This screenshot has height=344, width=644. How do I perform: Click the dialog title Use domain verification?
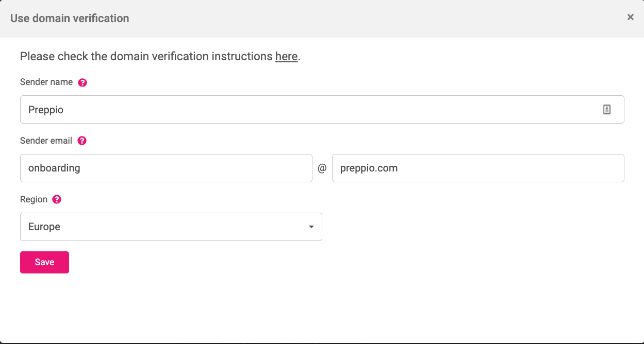click(x=70, y=18)
